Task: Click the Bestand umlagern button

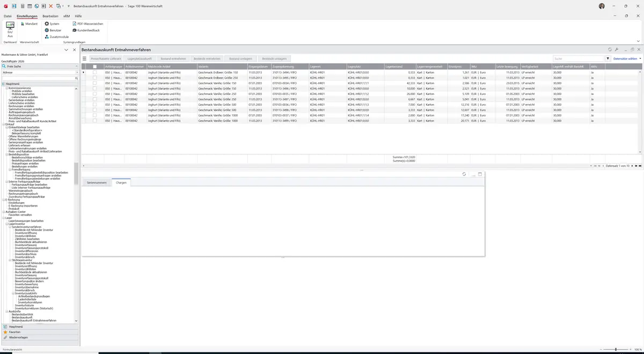Action: click(240, 58)
